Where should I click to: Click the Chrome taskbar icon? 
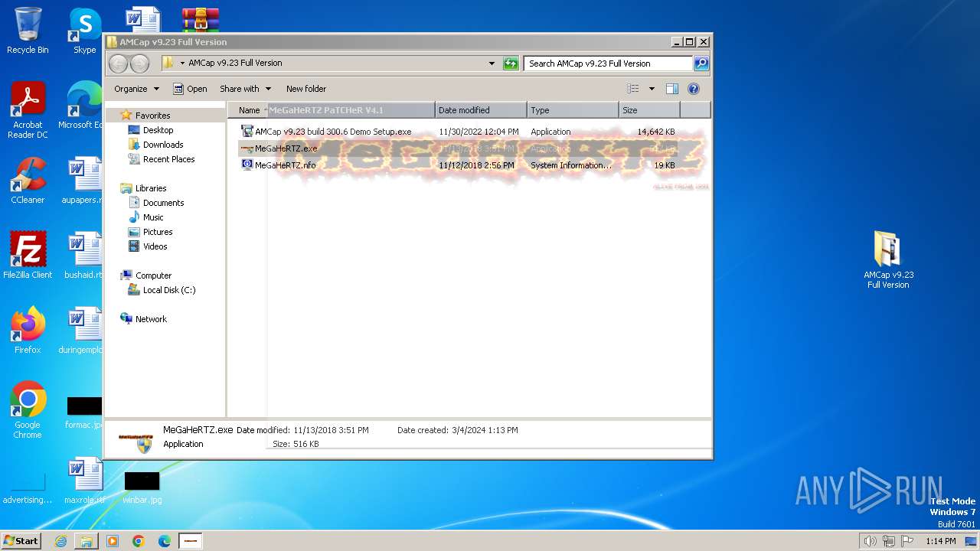click(139, 541)
